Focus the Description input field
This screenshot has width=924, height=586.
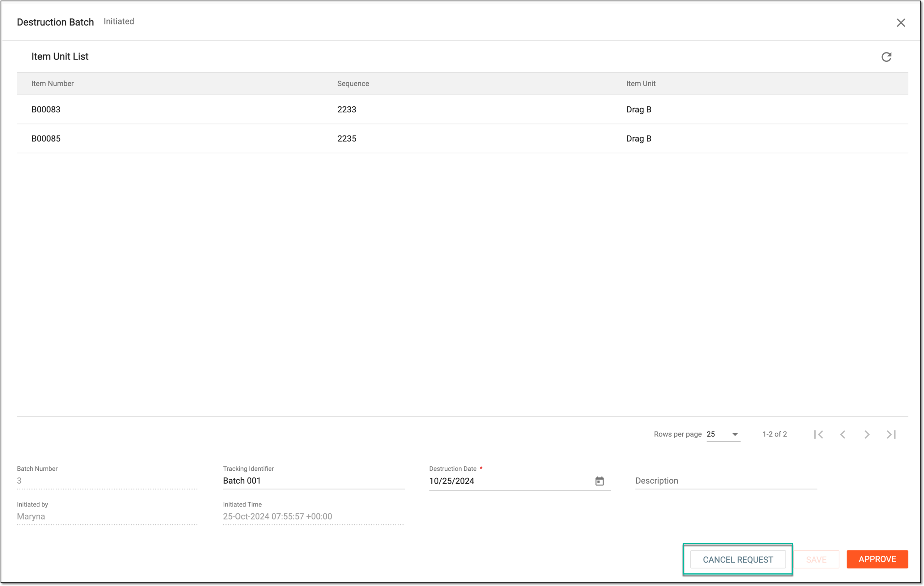coord(726,481)
